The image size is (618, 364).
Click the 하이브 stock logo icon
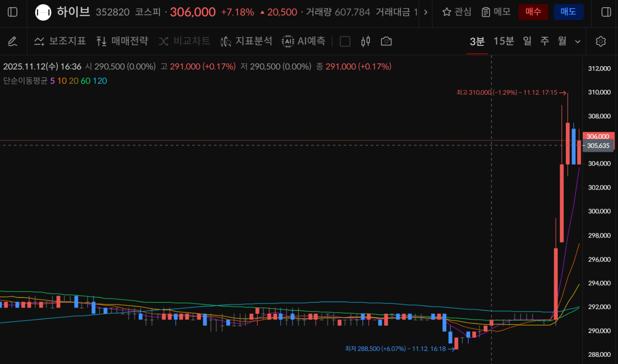(43, 12)
